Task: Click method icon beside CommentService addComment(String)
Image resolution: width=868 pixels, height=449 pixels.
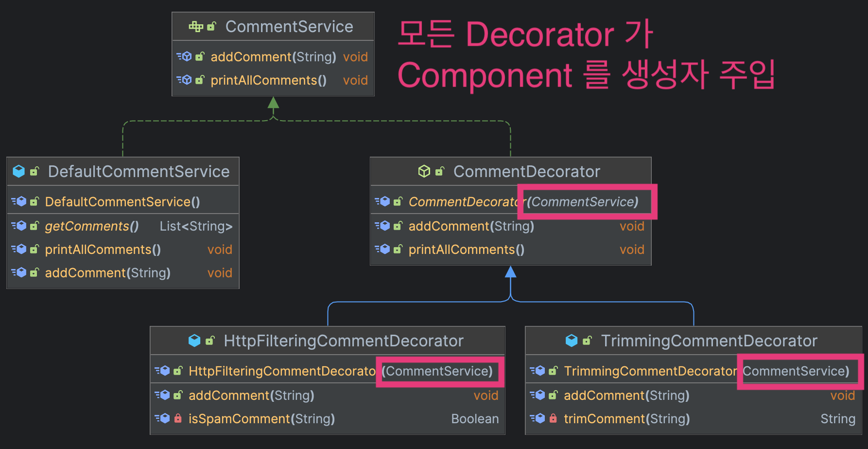Action: (x=184, y=56)
